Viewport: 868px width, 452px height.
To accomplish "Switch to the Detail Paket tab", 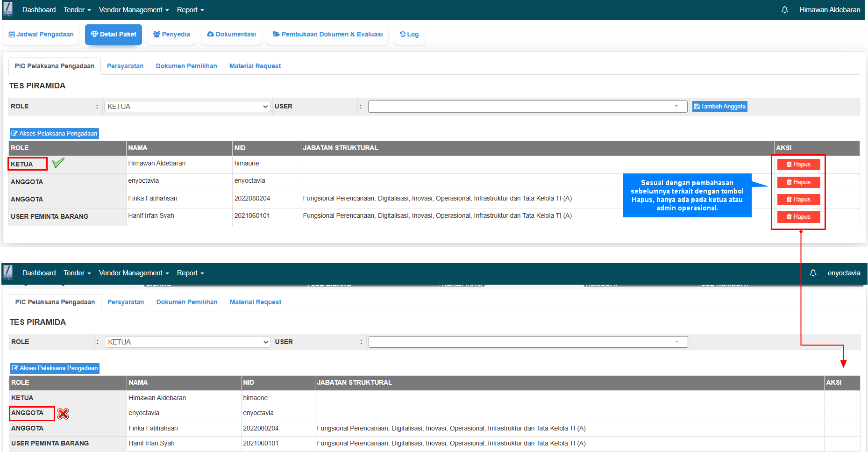I will pyautogui.click(x=114, y=35).
